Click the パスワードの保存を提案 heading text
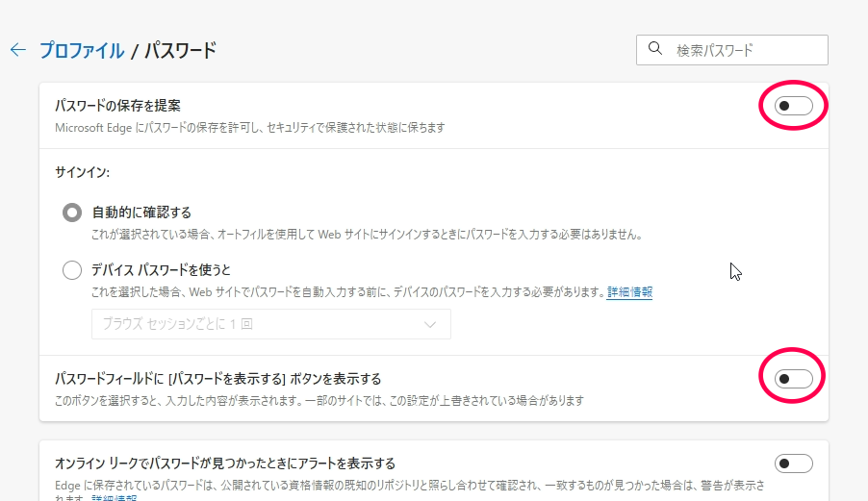The height and width of the screenshot is (501, 868). click(117, 105)
